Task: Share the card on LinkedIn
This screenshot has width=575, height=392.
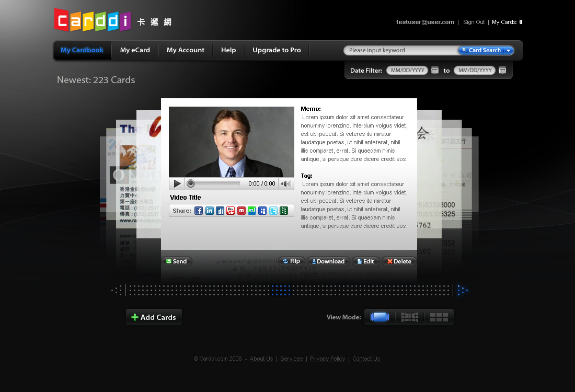Action: (210, 211)
